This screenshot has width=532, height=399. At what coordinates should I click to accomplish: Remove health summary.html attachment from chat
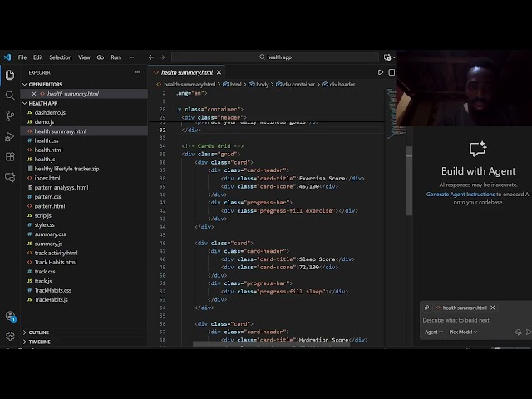coord(493,308)
